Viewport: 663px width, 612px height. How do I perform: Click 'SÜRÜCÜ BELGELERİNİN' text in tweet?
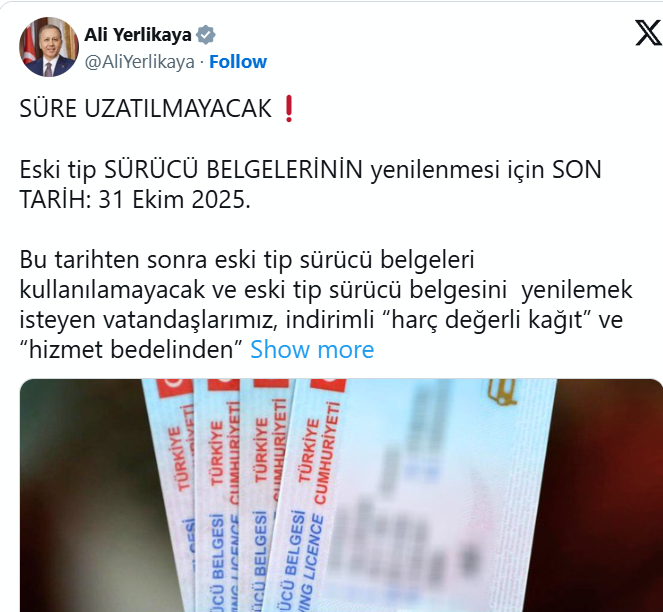tap(233, 170)
